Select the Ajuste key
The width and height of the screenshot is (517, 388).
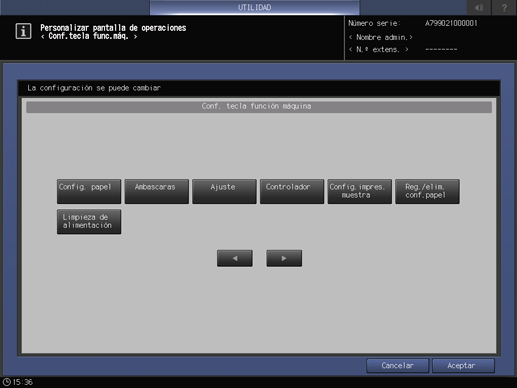click(x=224, y=191)
